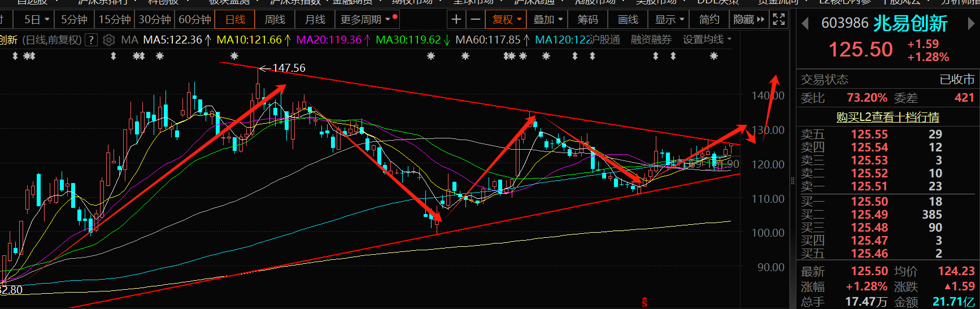Click the MA60:117.85 value

coord(488,40)
